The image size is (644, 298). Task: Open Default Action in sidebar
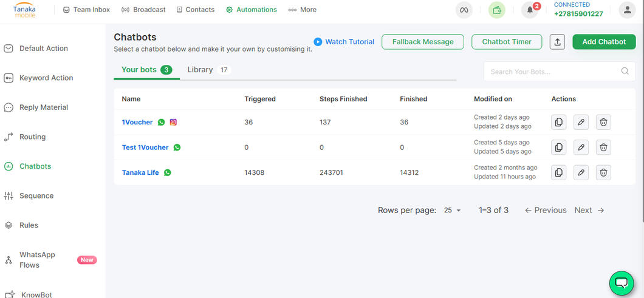[x=36, y=49]
